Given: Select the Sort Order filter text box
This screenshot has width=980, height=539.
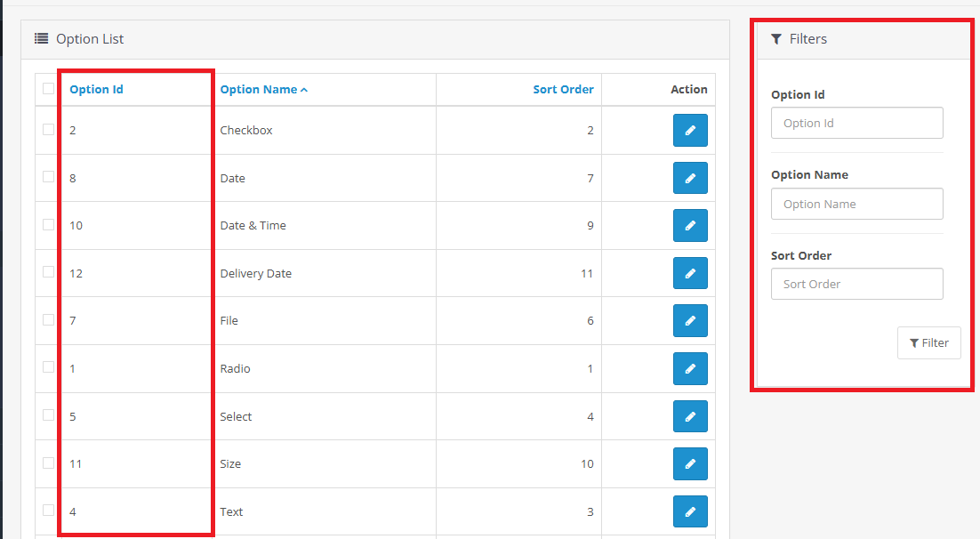Looking at the screenshot, I should click(856, 285).
